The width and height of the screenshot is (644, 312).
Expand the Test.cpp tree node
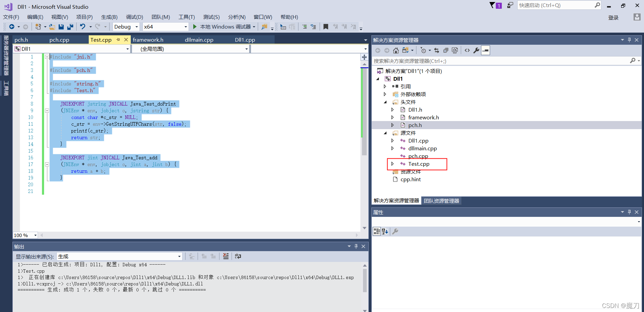pos(393,164)
